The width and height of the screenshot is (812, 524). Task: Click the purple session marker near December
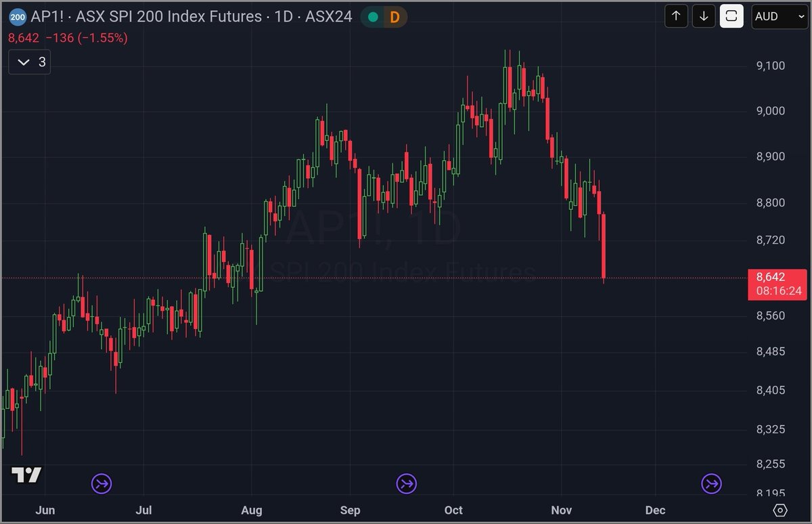coord(710,483)
